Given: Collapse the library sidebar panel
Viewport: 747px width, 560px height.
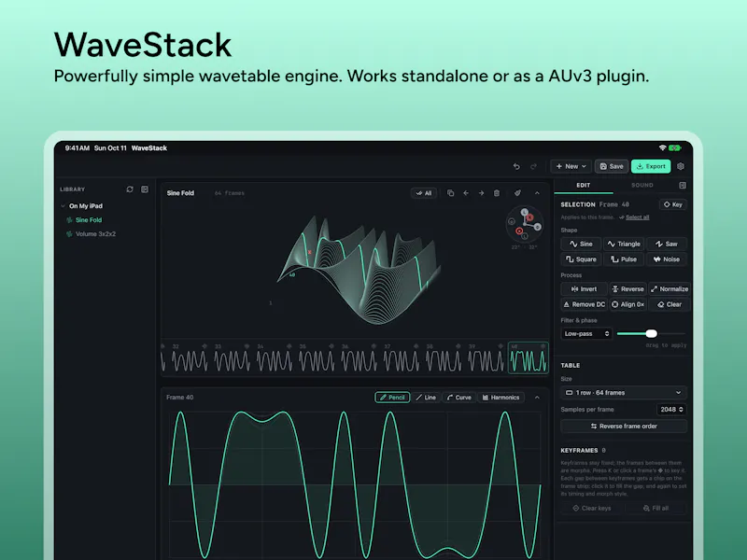Looking at the screenshot, I should pyautogui.click(x=145, y=189).
